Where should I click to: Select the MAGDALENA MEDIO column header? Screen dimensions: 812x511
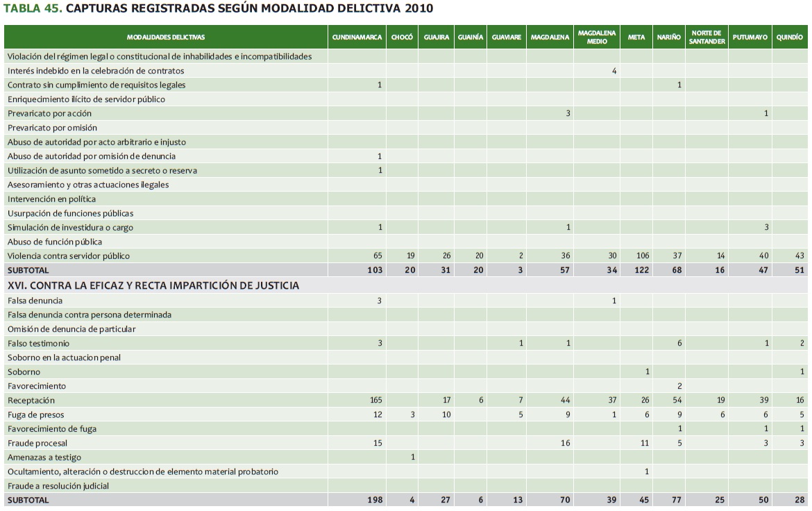596,37
